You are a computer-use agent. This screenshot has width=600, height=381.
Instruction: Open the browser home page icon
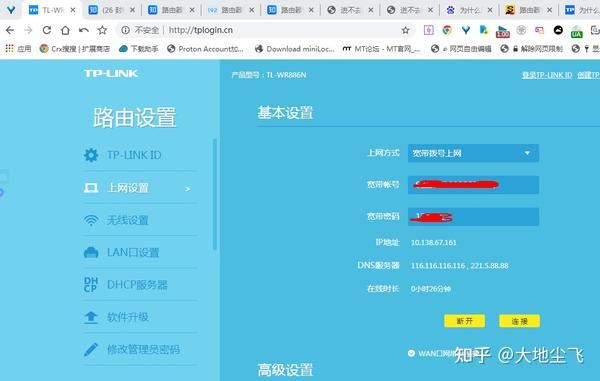[x=65, y=30]
